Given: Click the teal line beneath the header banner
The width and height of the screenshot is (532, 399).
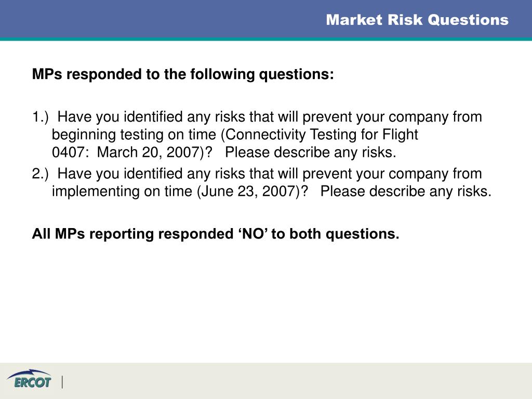Looking at the screenshot, I should tap(266, 39).
